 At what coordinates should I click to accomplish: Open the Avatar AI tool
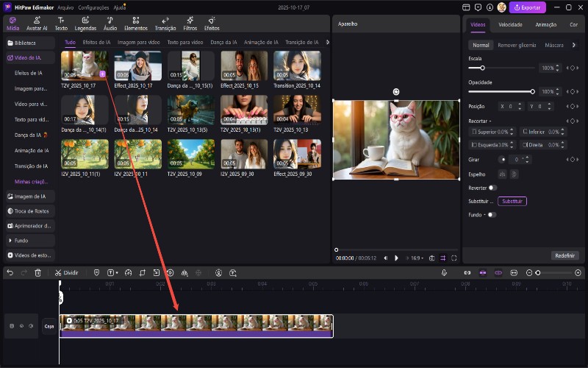[x=37, y=24]
